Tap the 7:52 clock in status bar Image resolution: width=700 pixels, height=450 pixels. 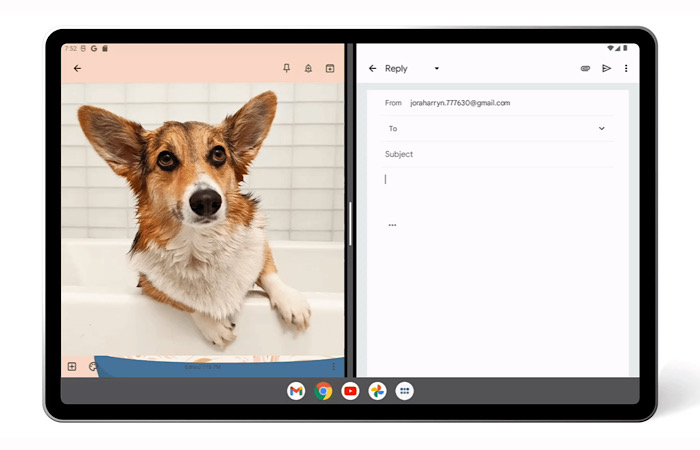click(x=71, y=48)
